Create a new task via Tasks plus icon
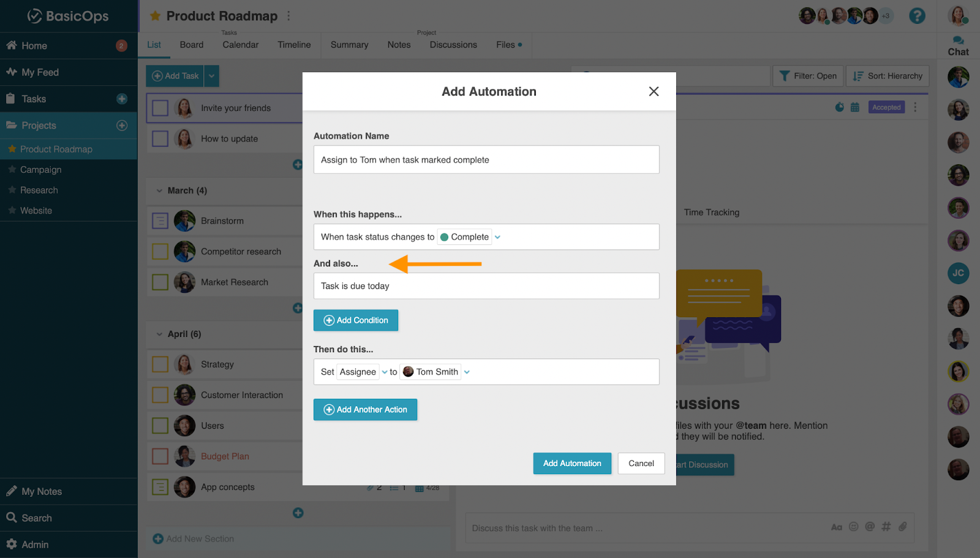This screenshot has width=980, height=558. click(121, 99)
